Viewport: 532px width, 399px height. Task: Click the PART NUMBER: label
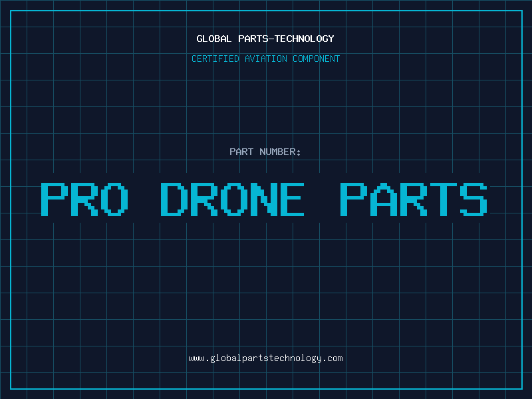pyautogui.click(x=265, y=152)
